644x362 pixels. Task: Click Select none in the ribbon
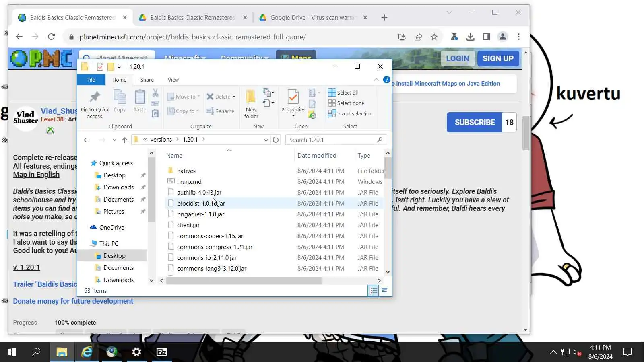(346, 103)
